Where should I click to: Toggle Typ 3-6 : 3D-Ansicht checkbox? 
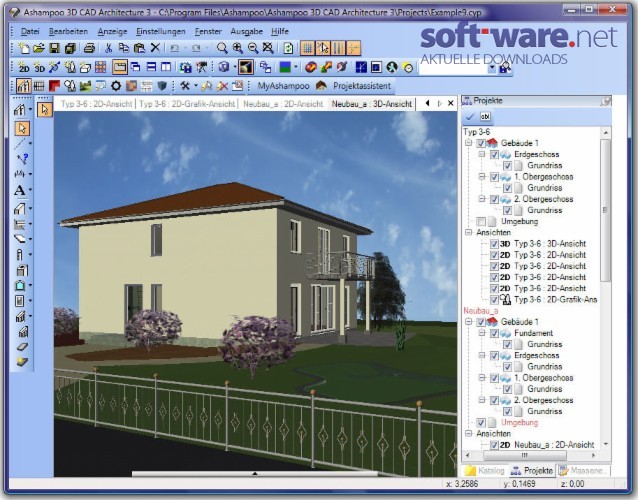494,244
